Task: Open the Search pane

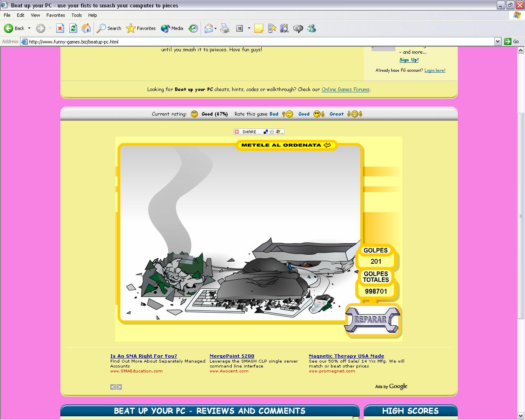Action: [x=109, y=28]
